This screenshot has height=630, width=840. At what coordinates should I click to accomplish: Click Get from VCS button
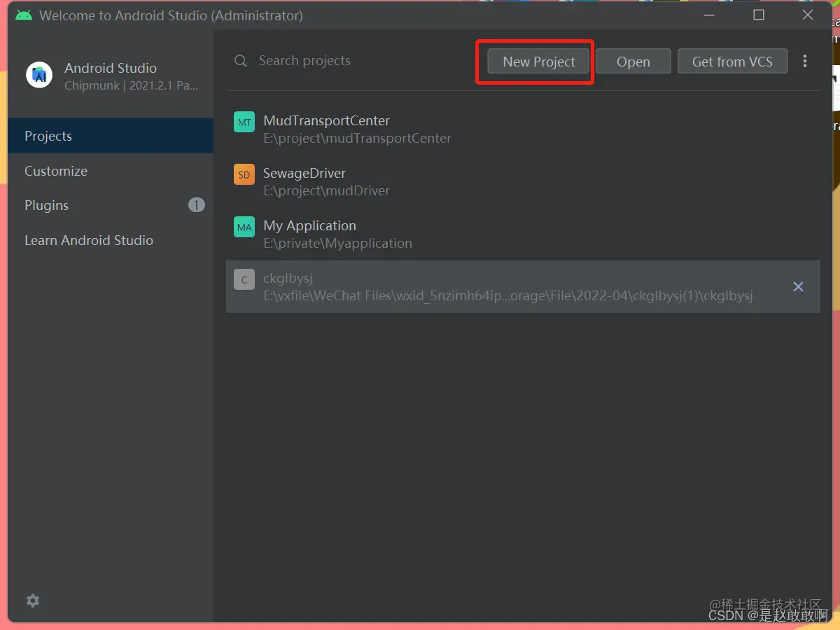pos(732,62)
